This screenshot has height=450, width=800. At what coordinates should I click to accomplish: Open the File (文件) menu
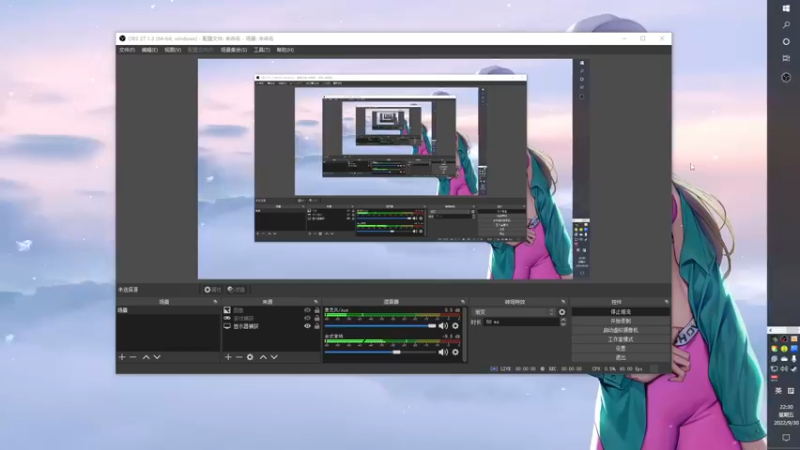tap(127, 50)
